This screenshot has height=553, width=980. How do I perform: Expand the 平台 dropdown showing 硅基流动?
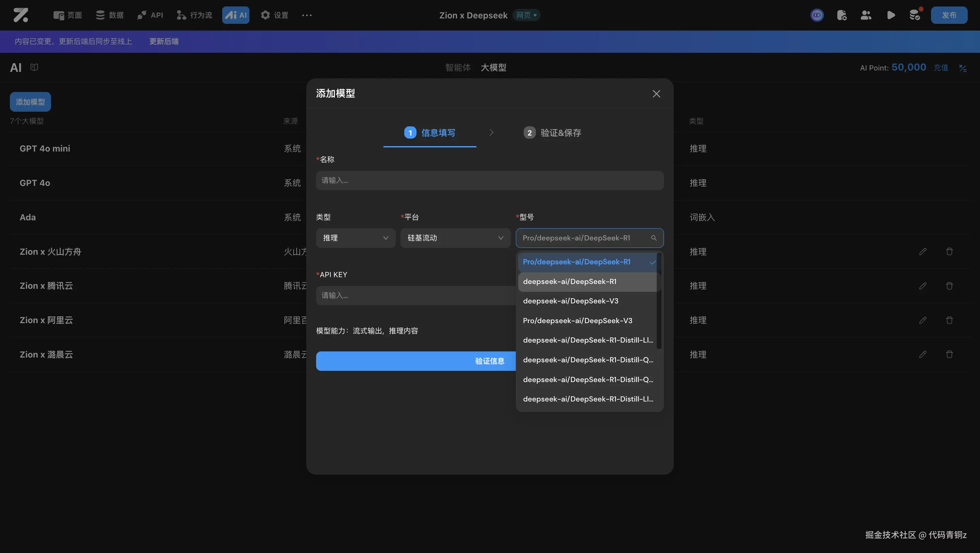tap(455, 238)
